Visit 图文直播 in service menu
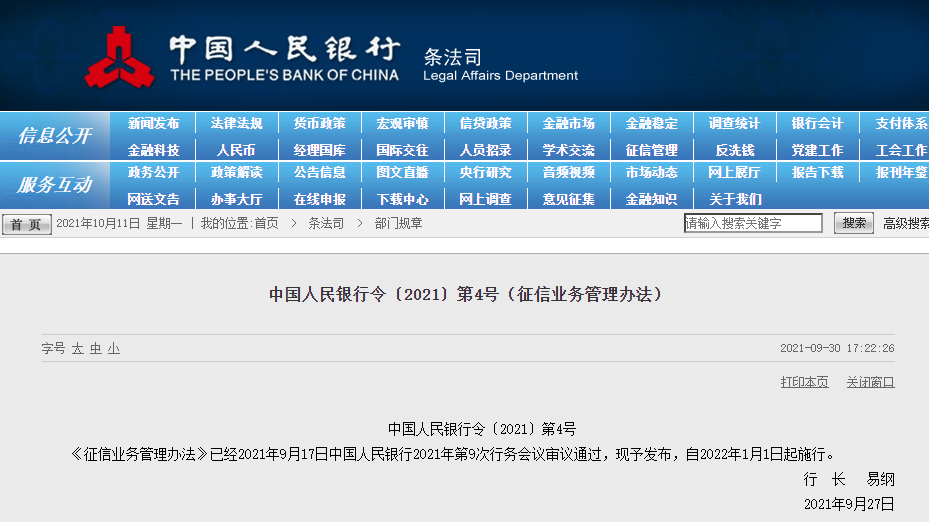Viewport: 929px width, 522px height. click(402, 172)
